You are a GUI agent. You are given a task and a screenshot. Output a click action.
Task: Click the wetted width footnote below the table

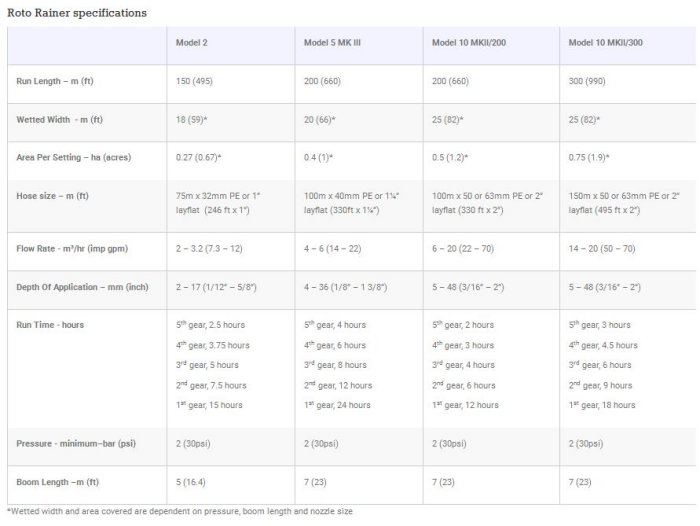point(180,511)
